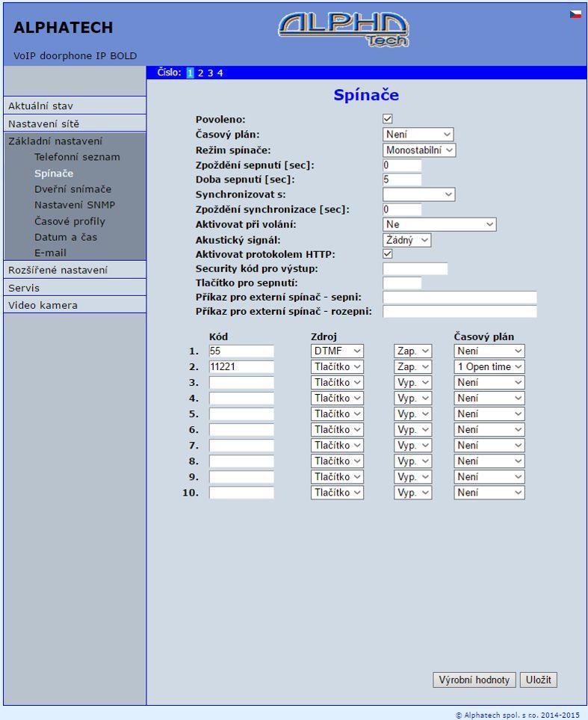Open Aktuální stav menu item
588x720 pixels.
pos(75,105)
